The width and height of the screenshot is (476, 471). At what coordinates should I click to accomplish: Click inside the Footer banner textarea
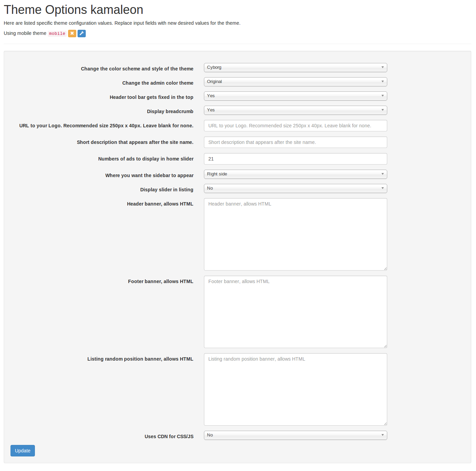pos(295,312)
